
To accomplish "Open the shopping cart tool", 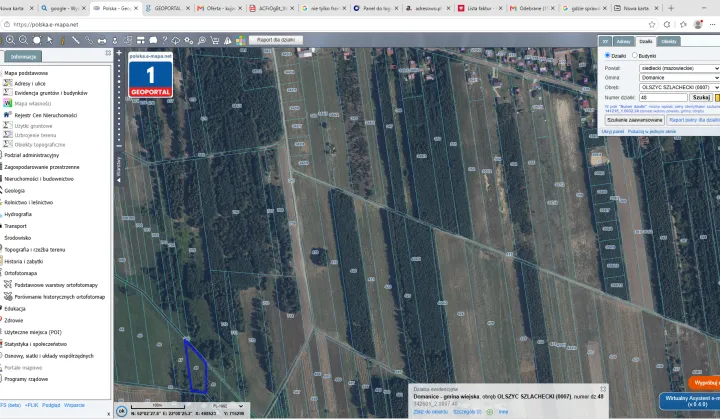I will pos(214,40).
